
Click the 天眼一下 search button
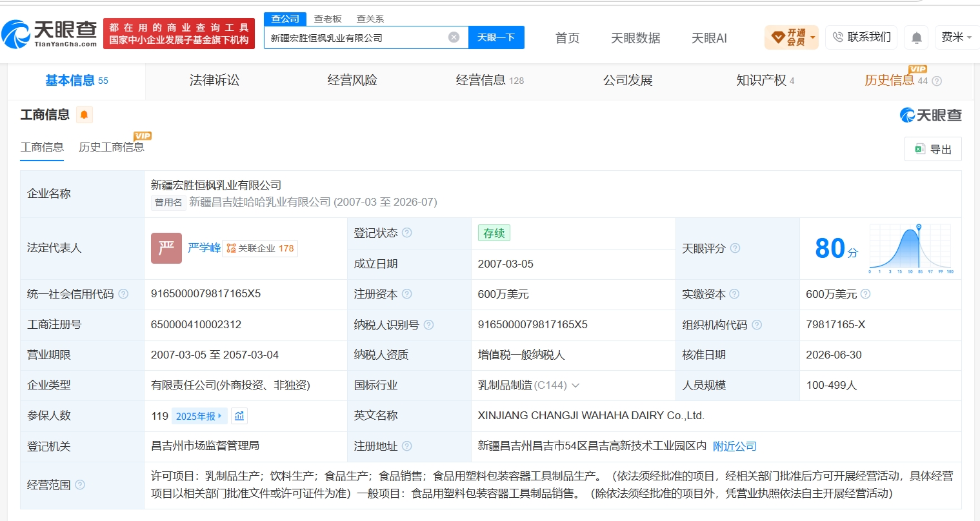point(496,37)
